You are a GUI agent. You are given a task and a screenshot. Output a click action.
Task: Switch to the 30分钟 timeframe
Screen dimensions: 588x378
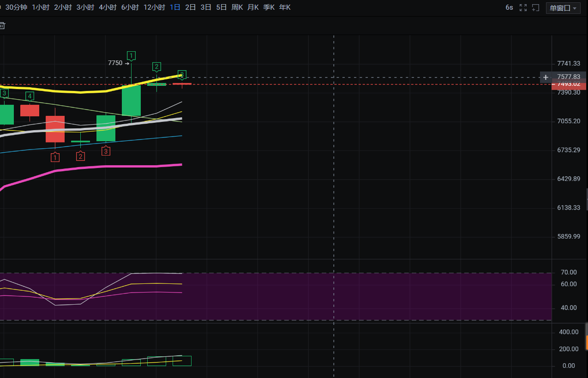(16, 7)
